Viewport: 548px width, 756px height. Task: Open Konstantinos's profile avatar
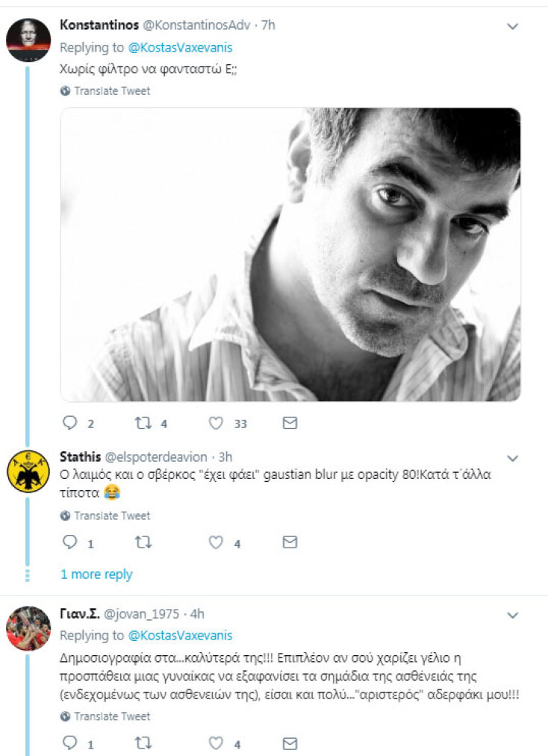(x=28, y=28)
